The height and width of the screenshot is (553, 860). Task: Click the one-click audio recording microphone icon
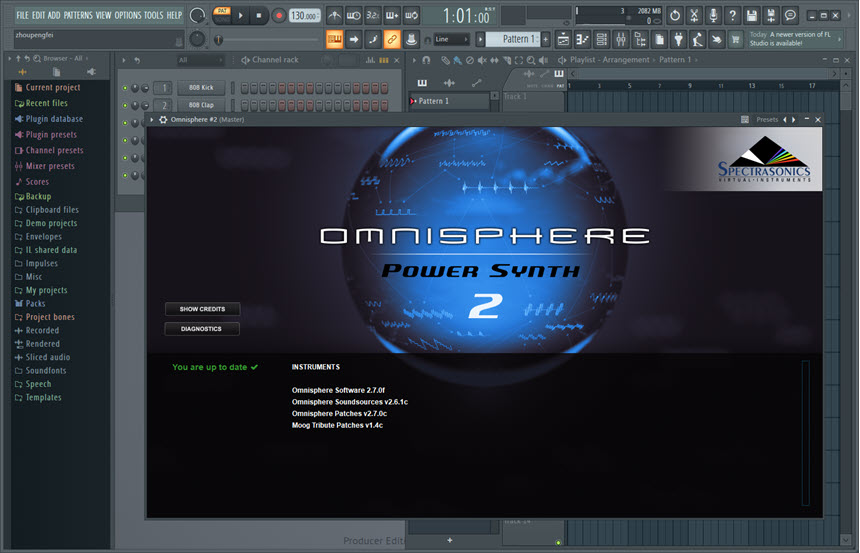tap(714, 15)
